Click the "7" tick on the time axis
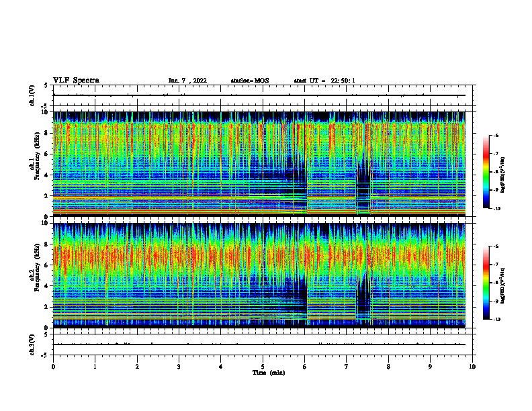 pos(347,367)
